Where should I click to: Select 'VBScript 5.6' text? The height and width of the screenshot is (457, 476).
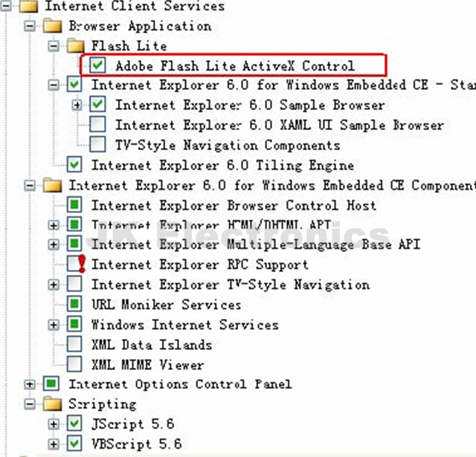137,444
